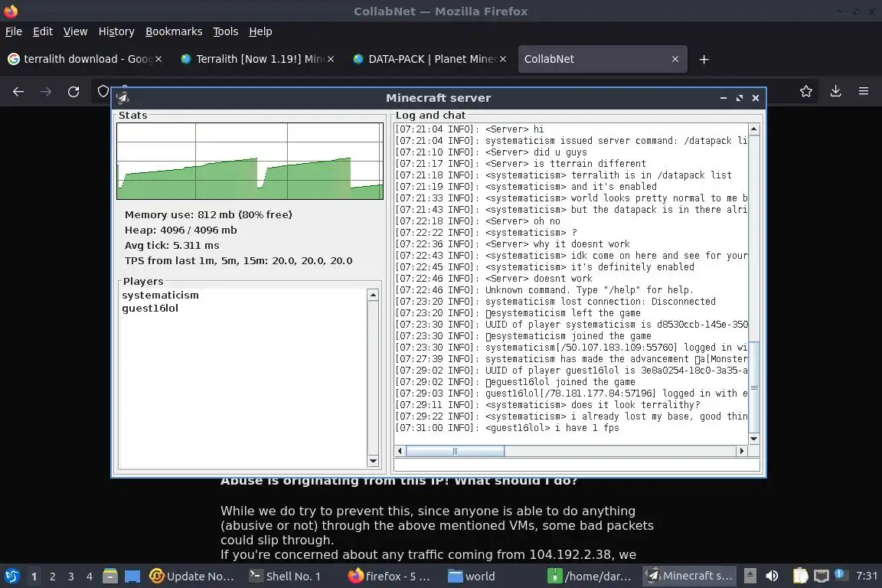Click Players list scroll down arrow
The width and height of the screenshot is (882, 588).
coord(372,461)
